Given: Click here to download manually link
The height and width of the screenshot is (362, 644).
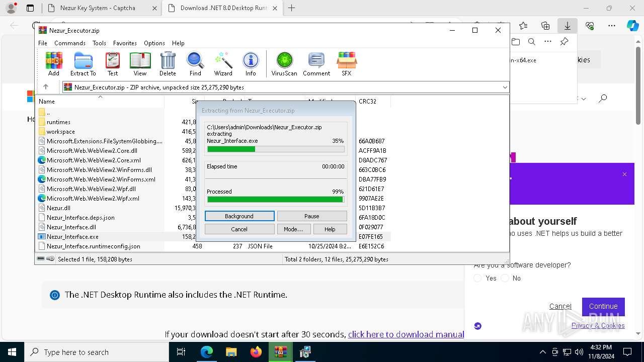Looking at the screenshot, I should (x=406, y=334).
